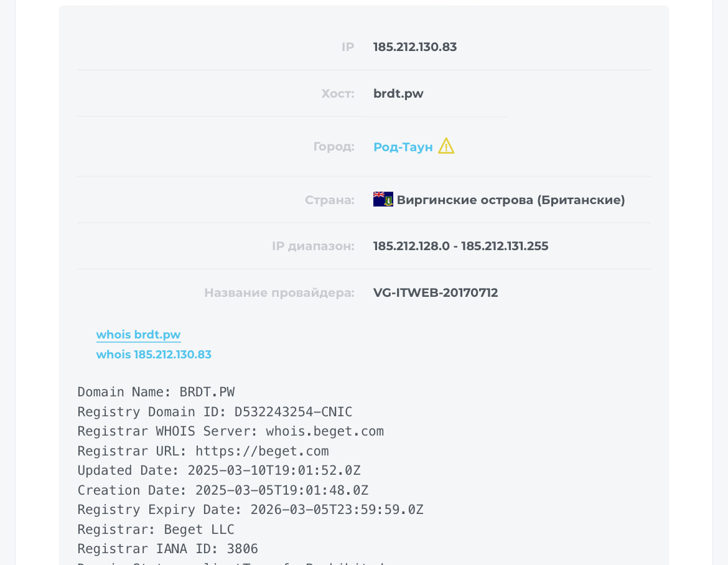The height and width of the screenshot is (565, 728).
Task: Click the Registrar IANA ID: 3806 line
Action: click(x=167, y=549)
